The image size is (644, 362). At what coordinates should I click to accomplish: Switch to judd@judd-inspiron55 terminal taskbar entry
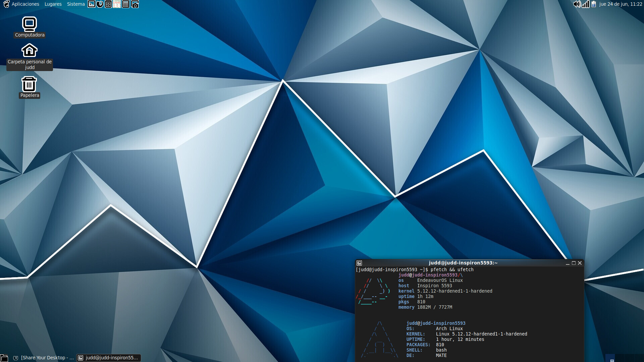tap(109, 358)
